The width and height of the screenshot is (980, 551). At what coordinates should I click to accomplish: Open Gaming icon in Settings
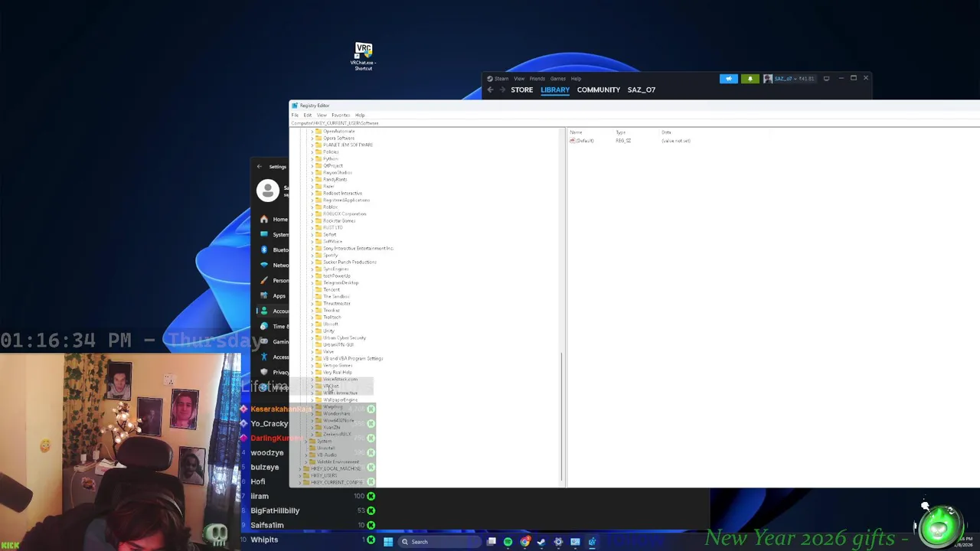point(264,341)
